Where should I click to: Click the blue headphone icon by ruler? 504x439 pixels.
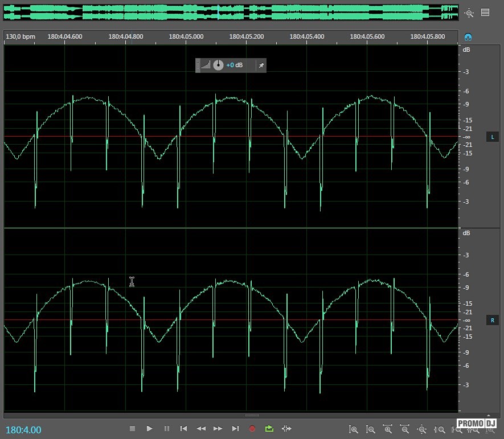click(x=468, y=37)
